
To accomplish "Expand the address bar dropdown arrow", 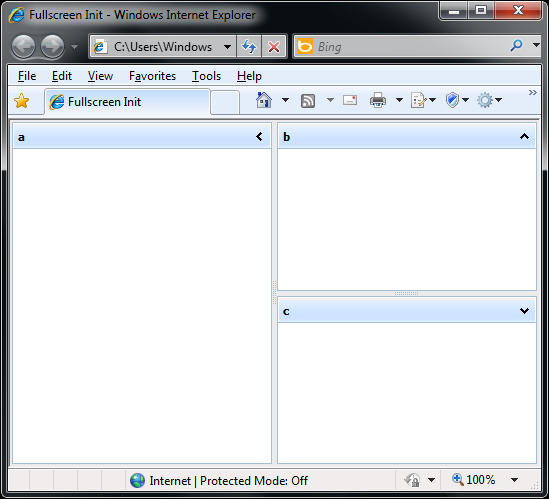I will coord(227,47).
